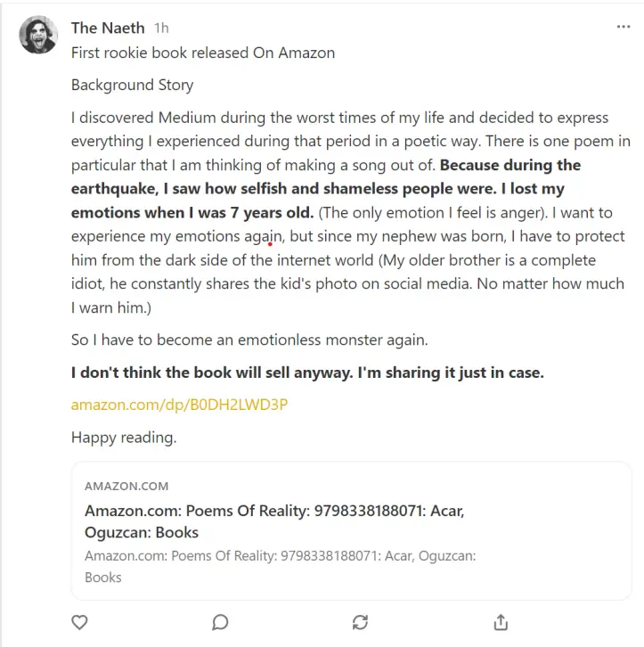Follow the amazon.com/dp/B0DH2LWD3P link
Screen dimensions: 644x647
pyautogui.click(x=179, y=405)
